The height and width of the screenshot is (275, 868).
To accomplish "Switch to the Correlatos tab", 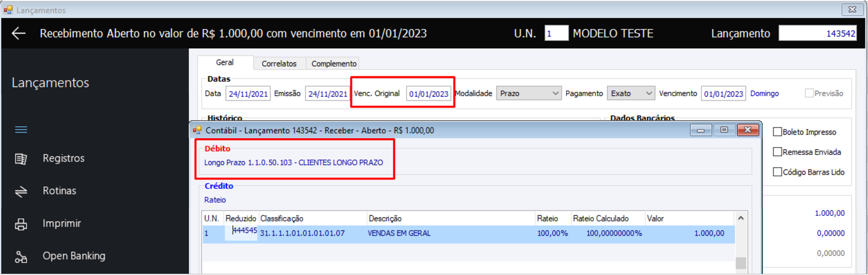I will (279, 64).
